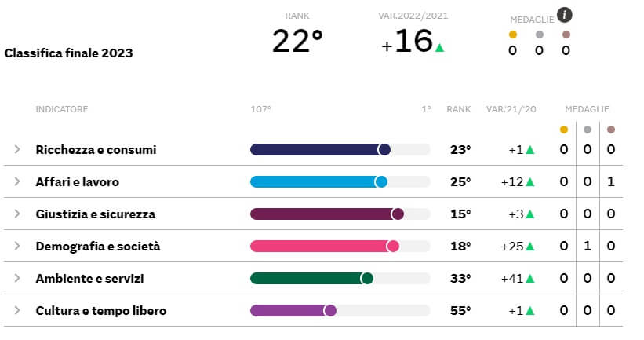Click the RANK column header in table

point(459,109)
